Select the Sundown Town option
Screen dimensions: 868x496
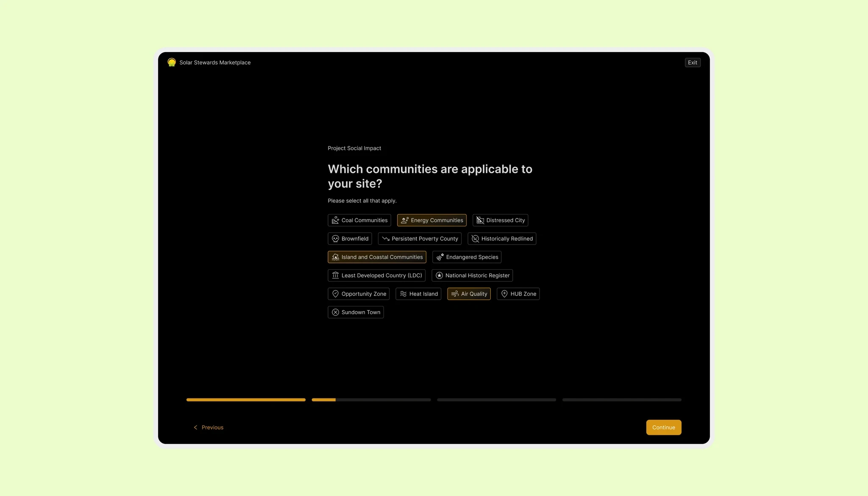click(x=355, y=312)
